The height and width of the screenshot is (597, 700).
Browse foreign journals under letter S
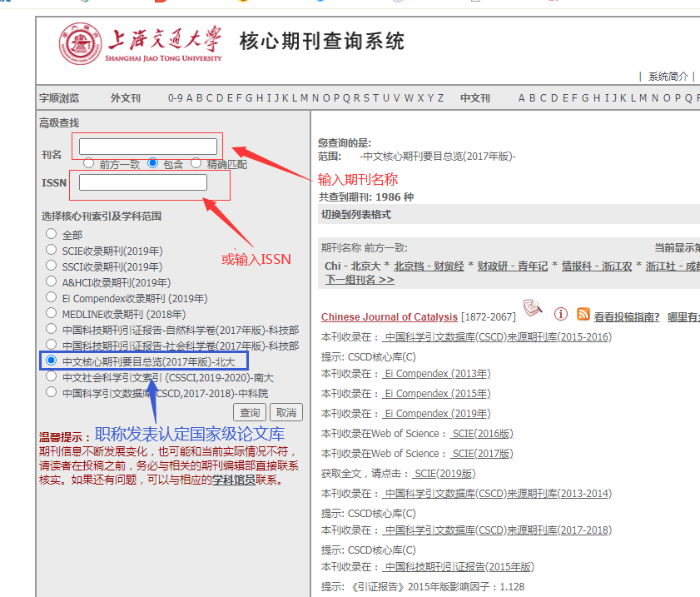click(366, 97)
